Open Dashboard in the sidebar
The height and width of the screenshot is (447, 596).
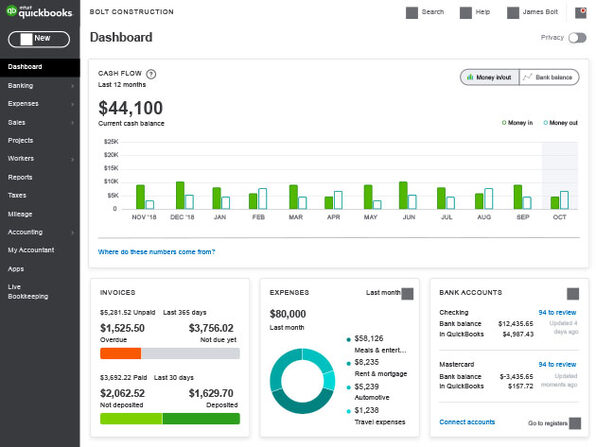(x=40, y=67)
